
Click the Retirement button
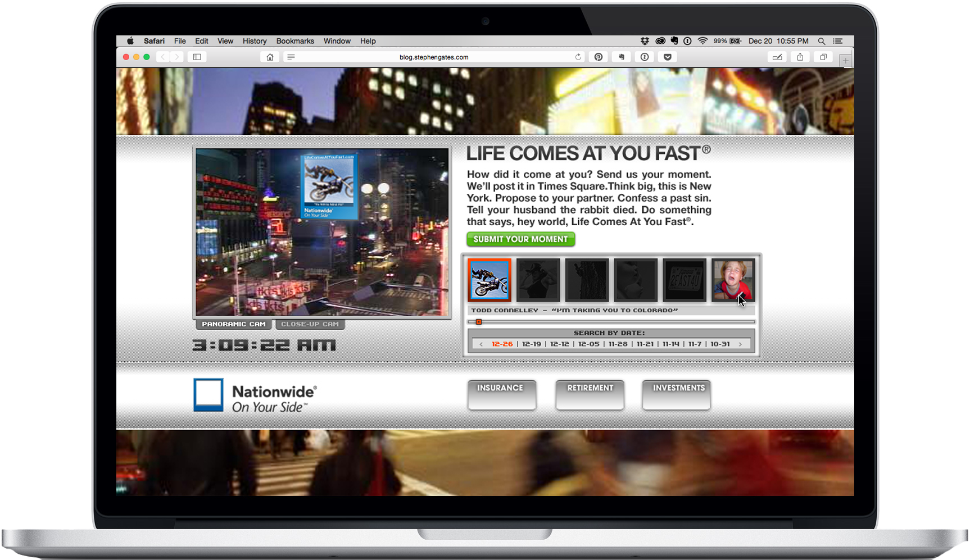[x=590, y=395]
